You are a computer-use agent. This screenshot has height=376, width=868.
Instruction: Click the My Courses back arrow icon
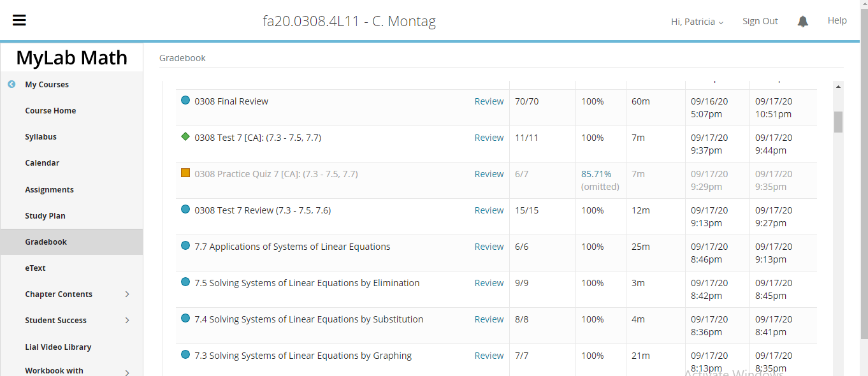11,84
